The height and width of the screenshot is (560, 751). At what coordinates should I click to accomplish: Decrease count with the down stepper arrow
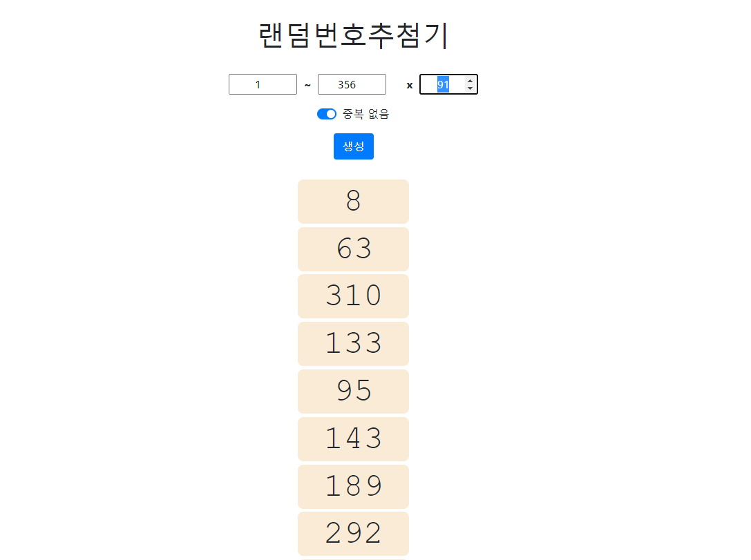(470, 88)
